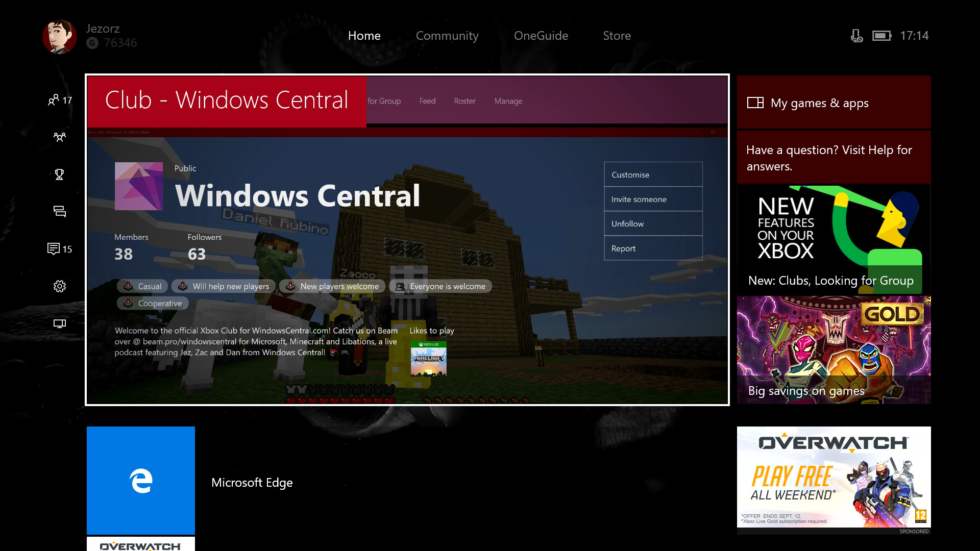Open the Clubs icon in sidebar
This screenshot has height=551, width=980.
pos(59,137)
